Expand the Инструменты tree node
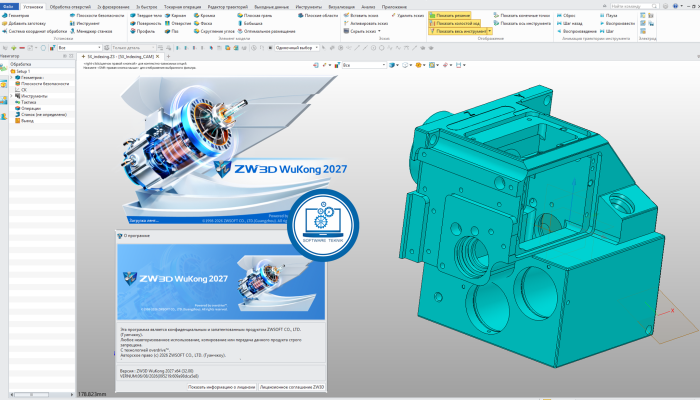 pyautogui.click(x=12, y=96)
